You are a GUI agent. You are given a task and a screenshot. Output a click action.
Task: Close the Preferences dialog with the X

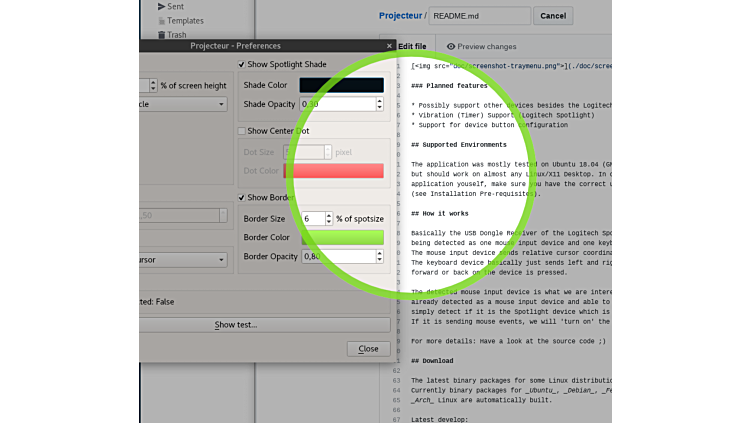tap(389, 46)
